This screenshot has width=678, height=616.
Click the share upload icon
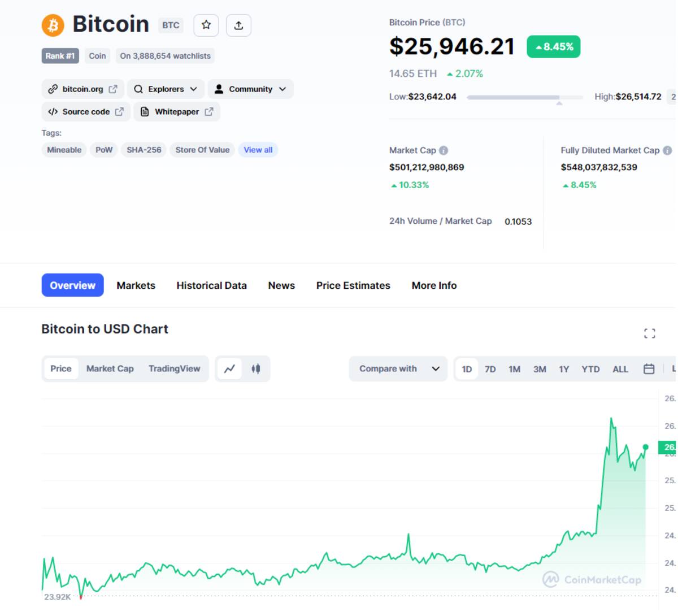click(x=238, y=25)
